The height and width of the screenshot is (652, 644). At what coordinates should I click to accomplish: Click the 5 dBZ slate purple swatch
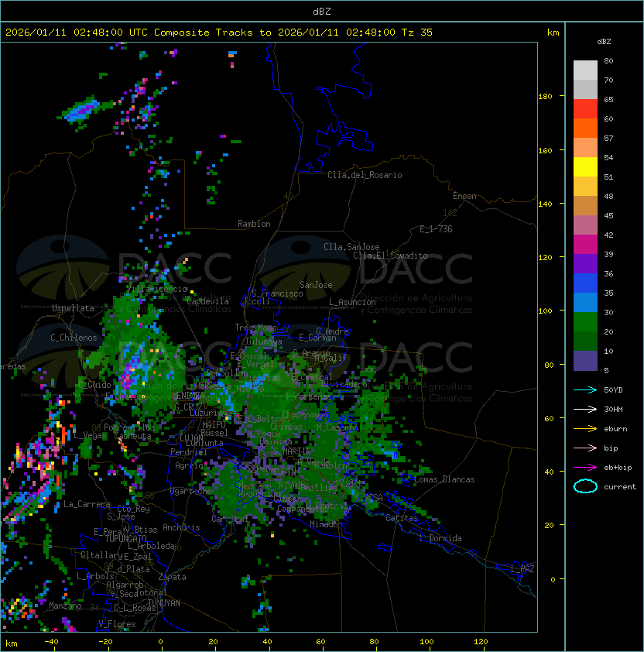[585, 361]
